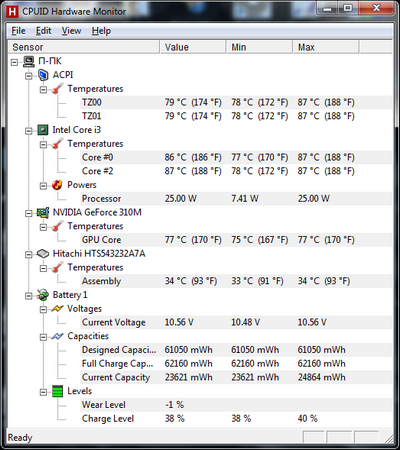Click thermometer icon under Intel Core i3
This screenshot has height=450, width=400.
[x=57, y=144]
